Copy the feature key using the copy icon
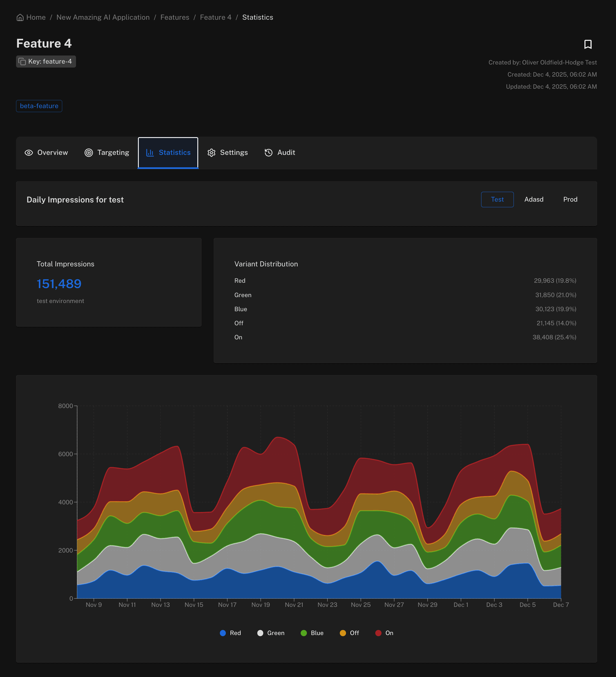The width and height of the screenshot is (616, 677). coord(22,61)
